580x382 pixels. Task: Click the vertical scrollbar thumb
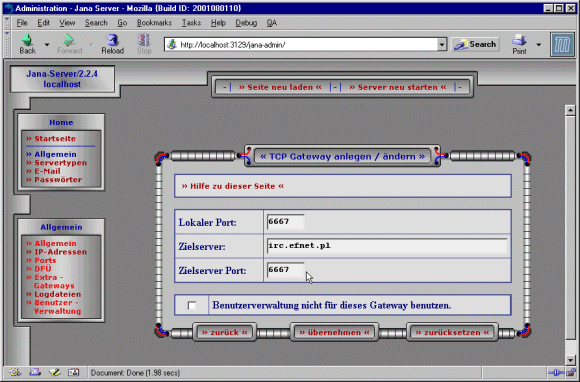[570, 227]
